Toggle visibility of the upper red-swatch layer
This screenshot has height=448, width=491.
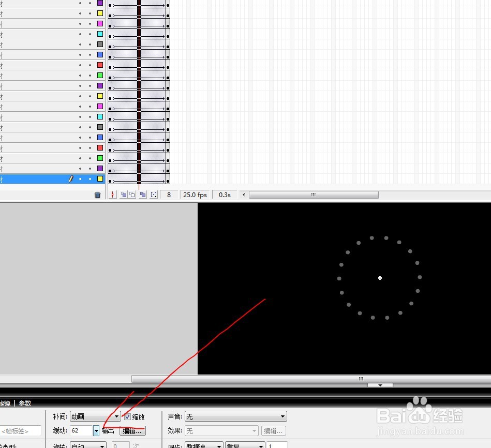click(x=80, y=65)
